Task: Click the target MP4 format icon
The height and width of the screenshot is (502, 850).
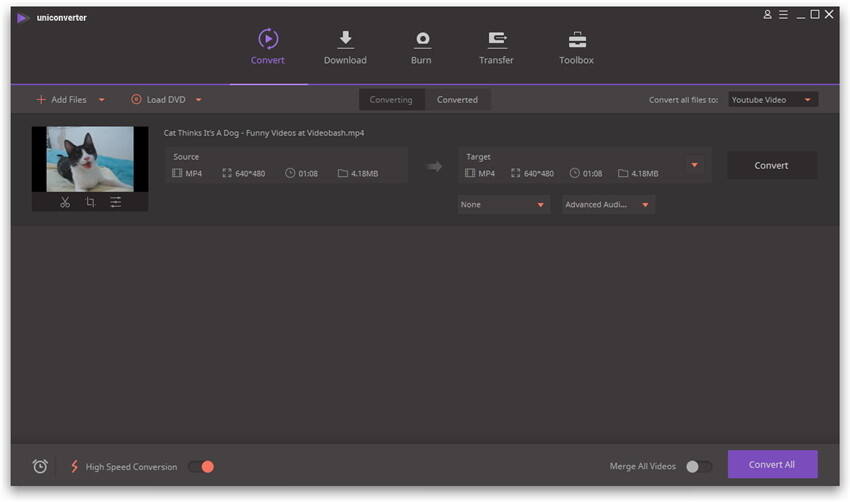Action: click(469, 173)
